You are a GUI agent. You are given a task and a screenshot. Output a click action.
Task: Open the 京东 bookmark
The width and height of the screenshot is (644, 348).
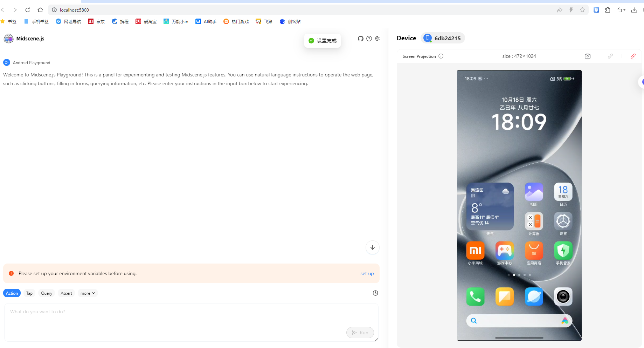click(96, 21)
